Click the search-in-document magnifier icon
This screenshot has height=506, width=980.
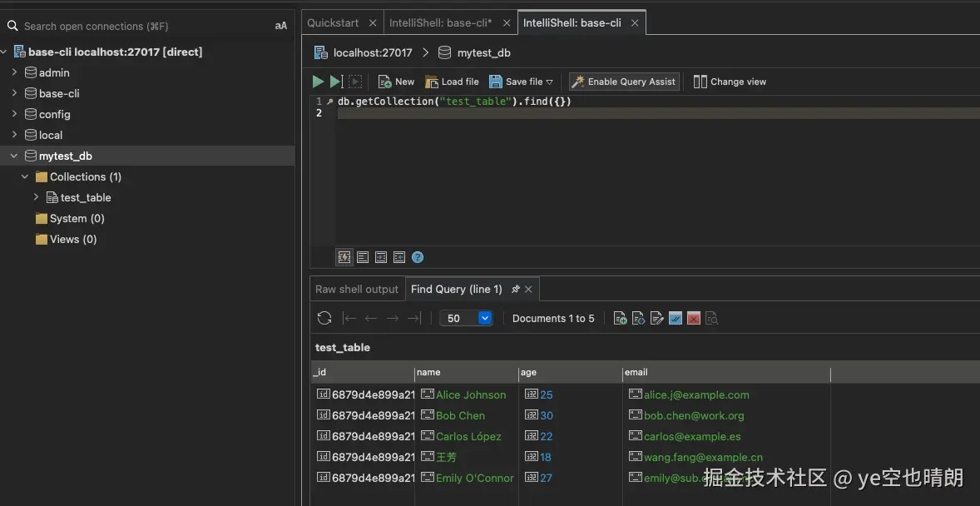tap(712, 319)
